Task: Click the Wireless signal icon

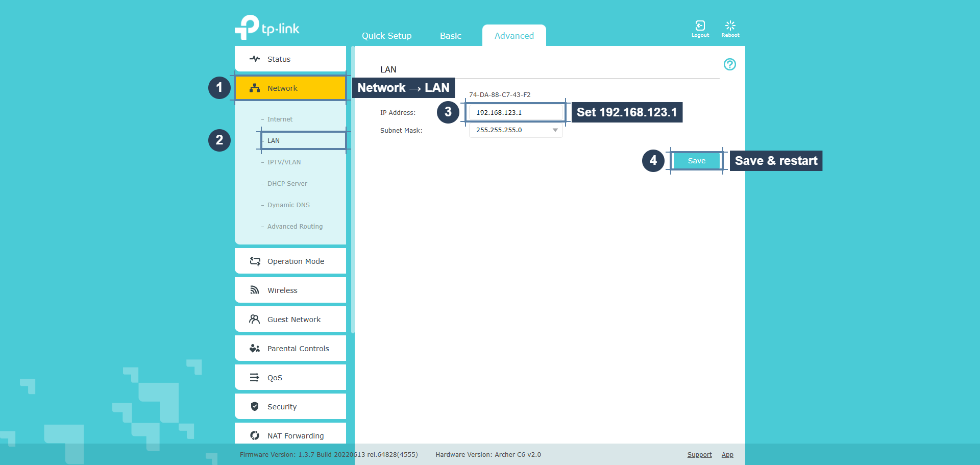Action: (254, 290)
